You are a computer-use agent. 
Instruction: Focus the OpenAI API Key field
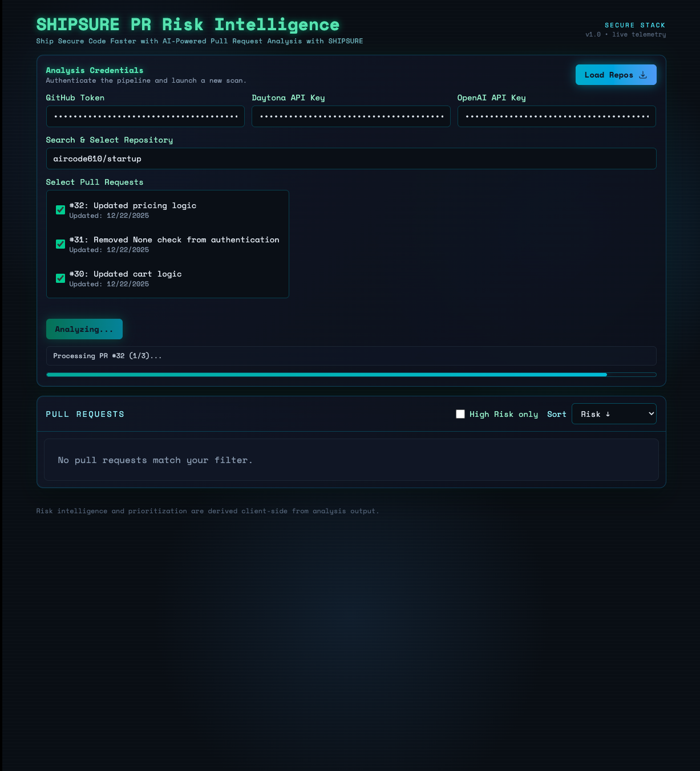557,116
